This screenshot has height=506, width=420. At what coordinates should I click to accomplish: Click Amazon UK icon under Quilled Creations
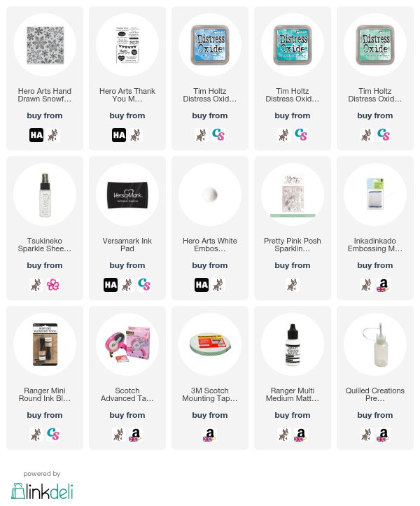point(383,435)
